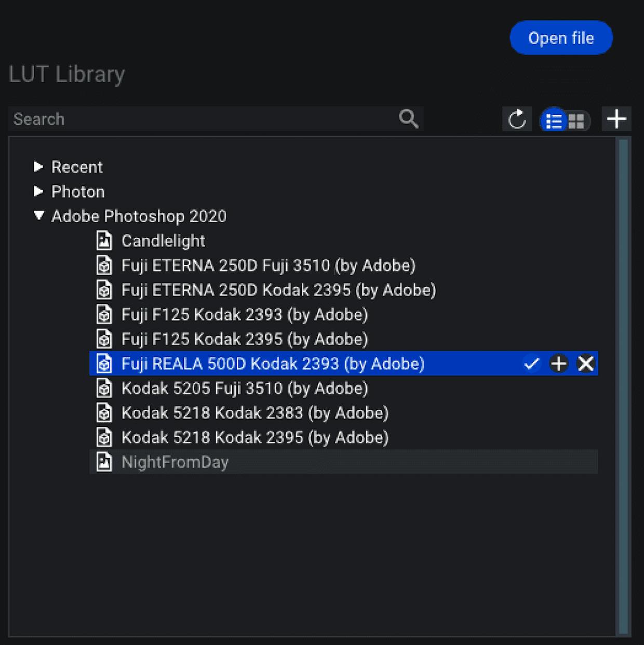Click the Candlelight image file icon
The width and height of the screenshot is (644, 645).
[104, 241]
